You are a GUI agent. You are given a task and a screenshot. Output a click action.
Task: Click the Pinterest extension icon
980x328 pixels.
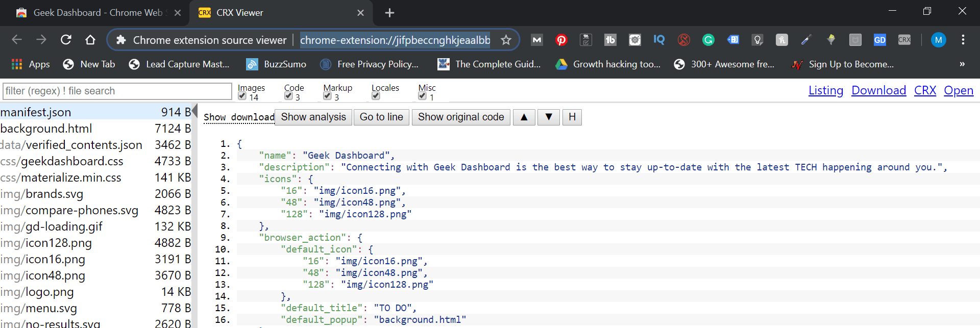(561, 40)
